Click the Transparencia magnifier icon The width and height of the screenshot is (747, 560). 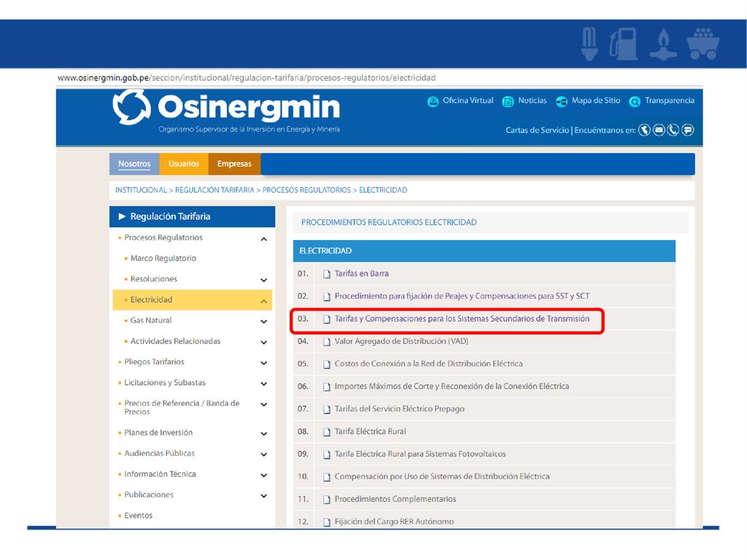point(635,101)
